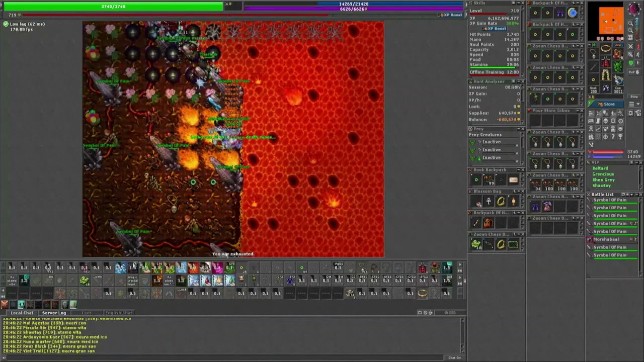Select the envelope letter in Book Backpack
The image size is (644, 362).
click(x=513, y=179)
